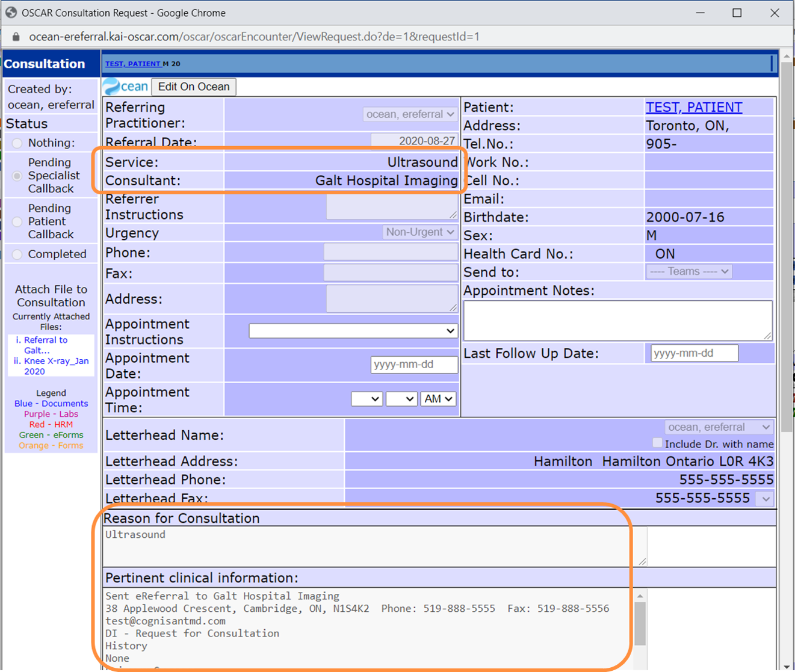795x672 pixels.
Task: Click the Referral Date field
Action: click(x=414, y=141)
